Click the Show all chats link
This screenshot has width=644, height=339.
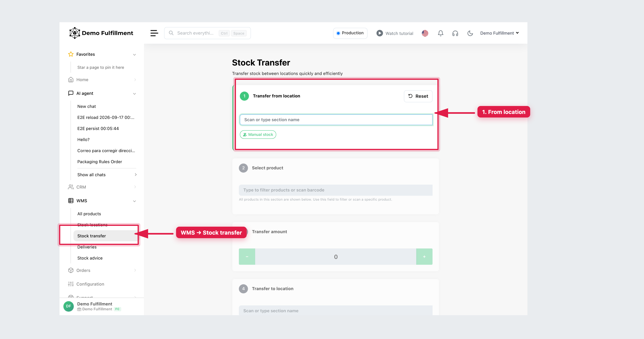click(91, 175)
